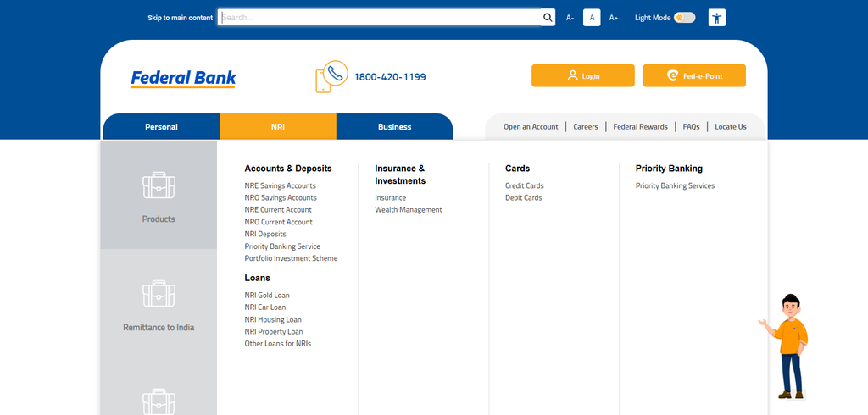Click the phone call icon

tap(331, 76)
